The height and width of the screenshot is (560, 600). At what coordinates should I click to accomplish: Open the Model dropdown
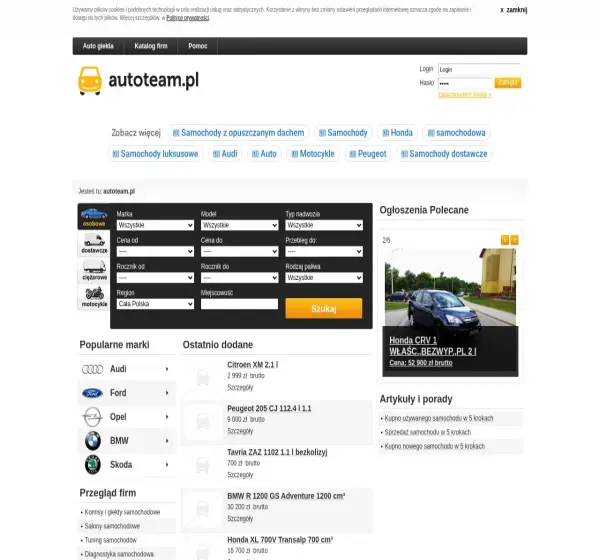coord(240,225)
